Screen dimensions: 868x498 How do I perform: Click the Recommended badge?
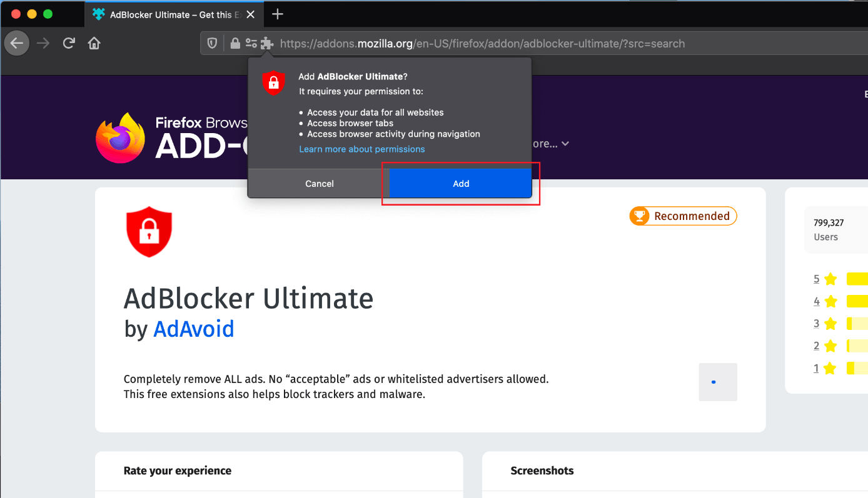[x=683, y=216]
